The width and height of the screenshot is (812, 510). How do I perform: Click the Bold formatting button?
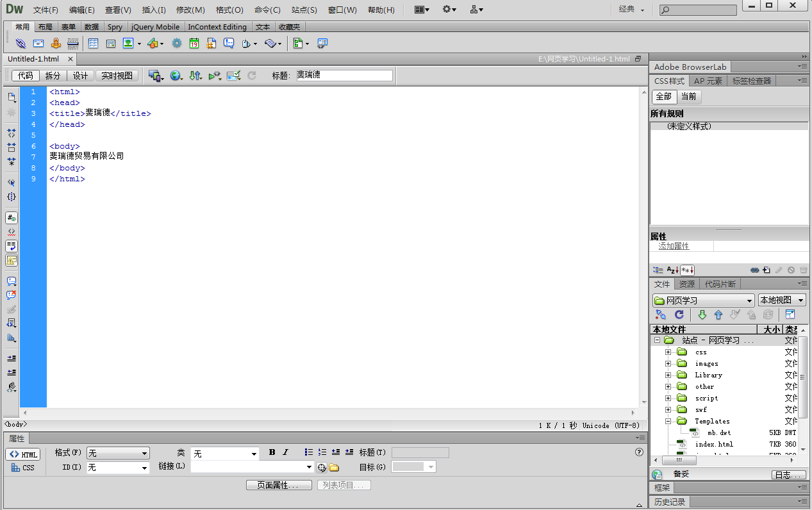tap(272, 452)
